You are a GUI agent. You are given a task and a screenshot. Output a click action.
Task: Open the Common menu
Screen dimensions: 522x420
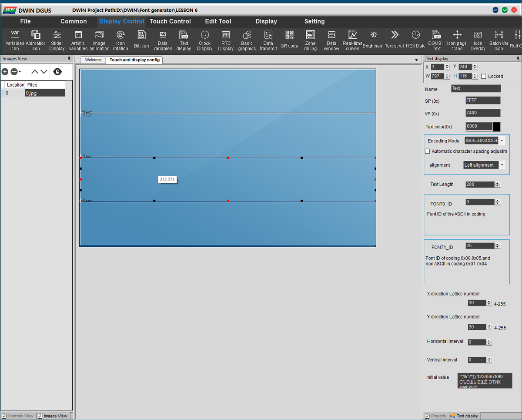[74, 21]
